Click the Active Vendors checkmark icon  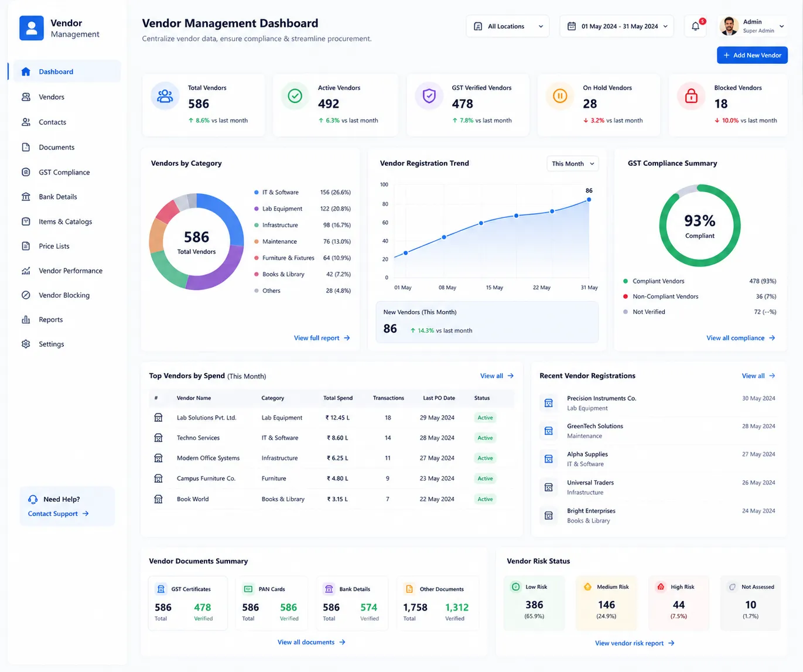coord(295,96)
